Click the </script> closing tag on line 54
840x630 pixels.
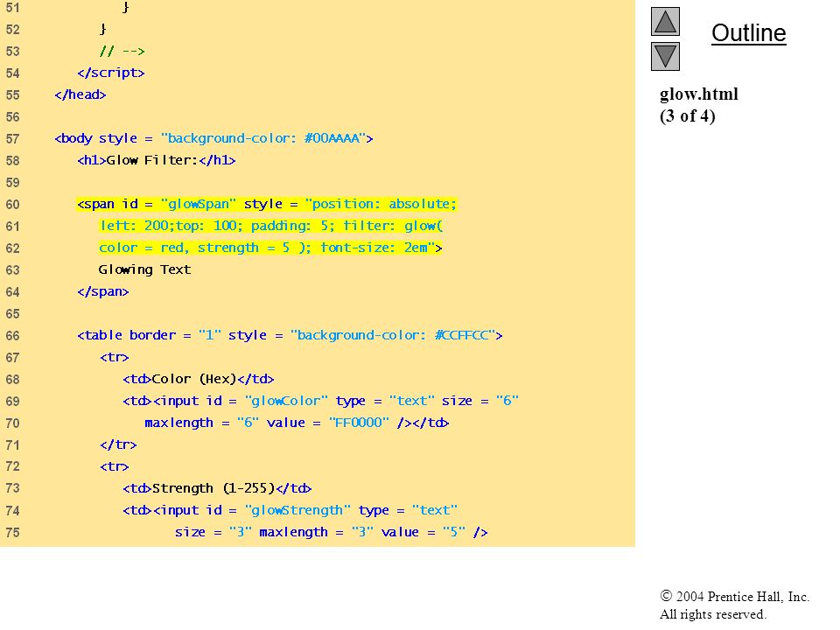click(x=111, y=73)
